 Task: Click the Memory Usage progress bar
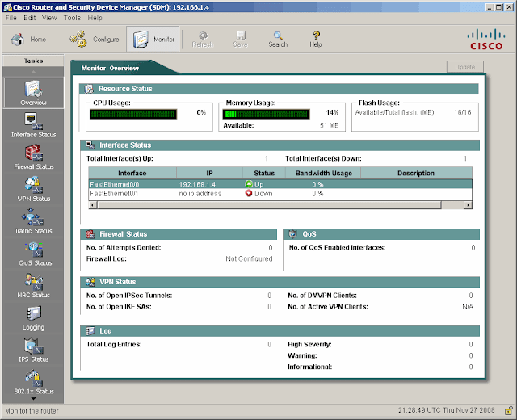tap(266, 114)
